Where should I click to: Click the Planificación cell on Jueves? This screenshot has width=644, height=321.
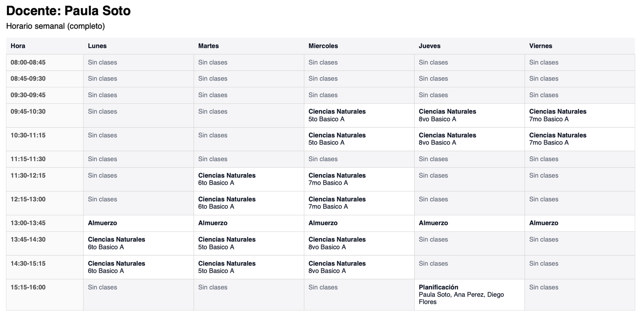point(461,294)
